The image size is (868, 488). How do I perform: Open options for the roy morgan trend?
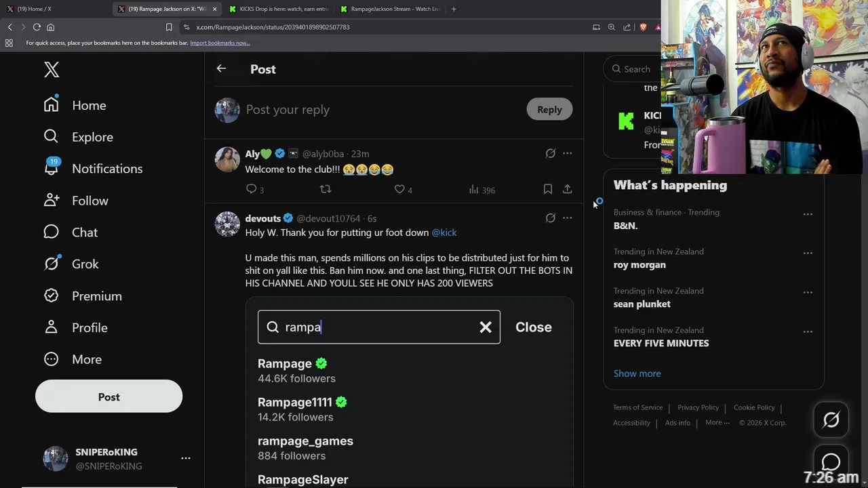pyautogui.click(x=808, y=253)
